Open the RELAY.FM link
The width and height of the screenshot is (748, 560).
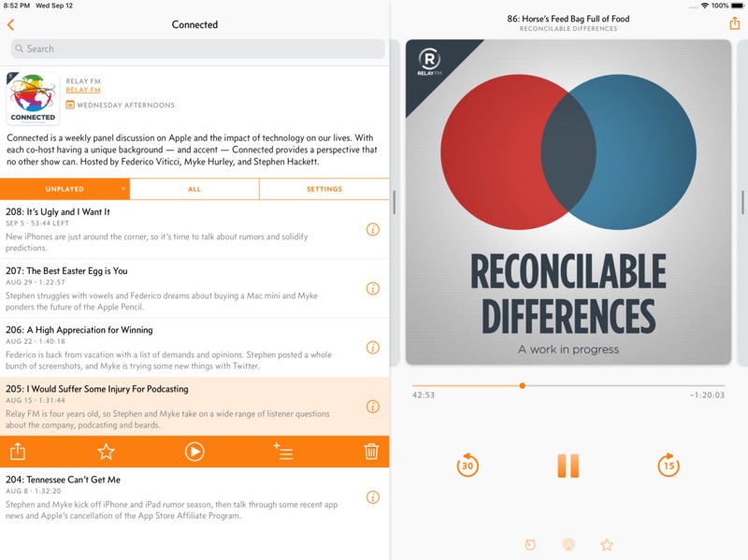click(x=83, y=90)
